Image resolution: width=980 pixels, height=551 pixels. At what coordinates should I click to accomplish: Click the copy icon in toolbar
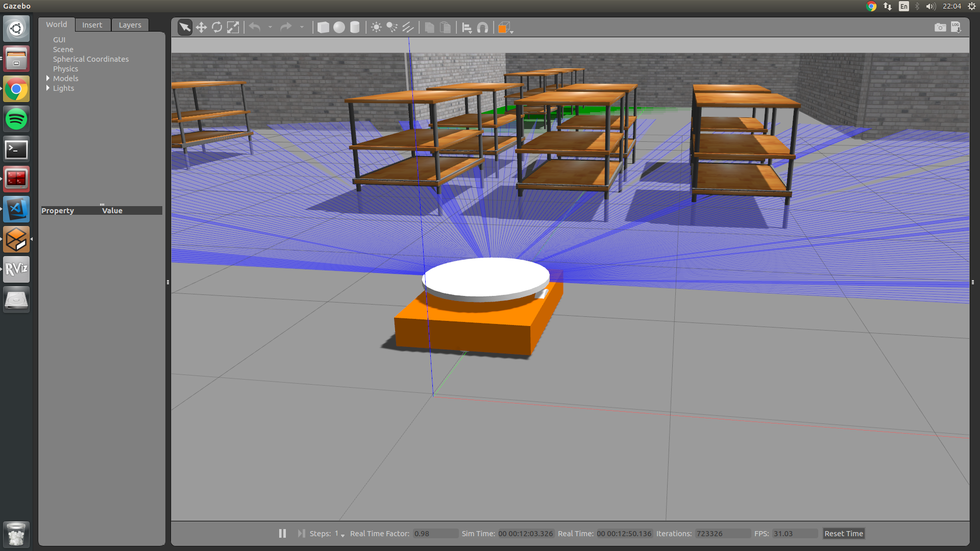point(429,28)
